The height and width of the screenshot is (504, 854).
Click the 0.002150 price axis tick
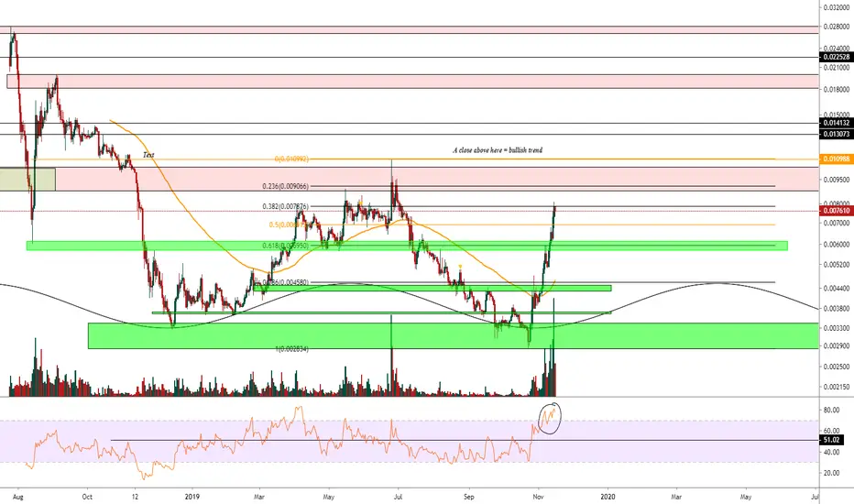tap(836, 388)
